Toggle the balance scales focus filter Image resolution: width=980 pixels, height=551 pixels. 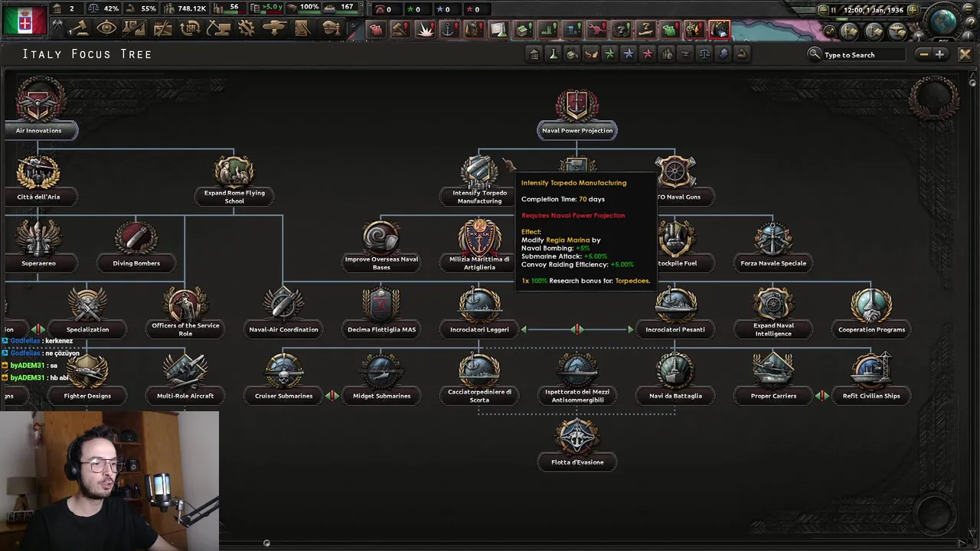704,54
